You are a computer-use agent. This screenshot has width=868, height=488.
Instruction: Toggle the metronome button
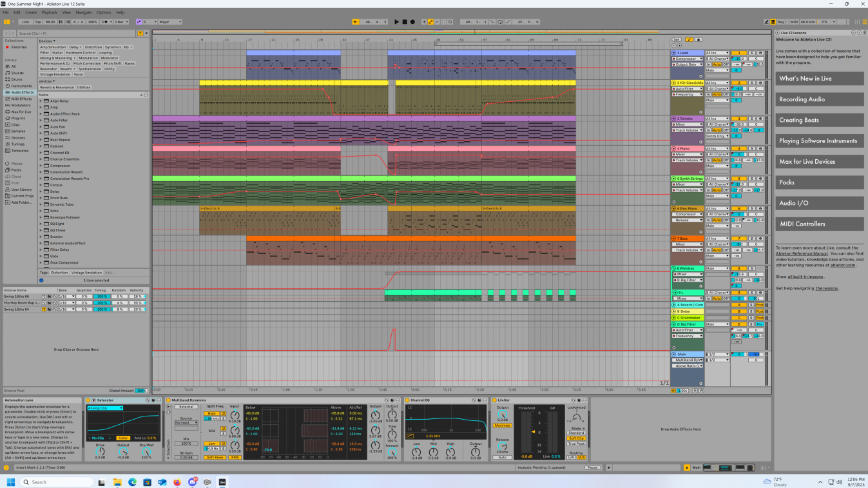coord(105,22)
